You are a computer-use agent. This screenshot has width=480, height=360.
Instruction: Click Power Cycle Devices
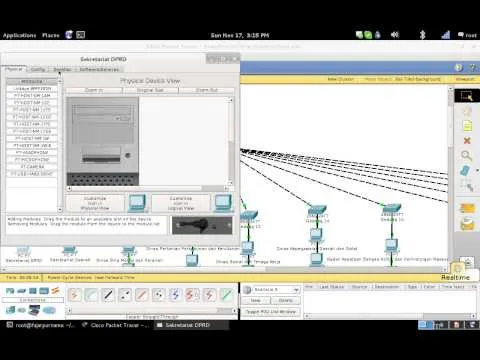[69, 277]
